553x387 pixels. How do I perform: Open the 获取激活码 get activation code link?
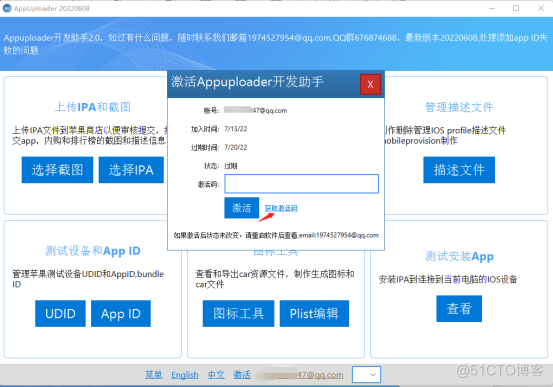(x=281, y=208)
